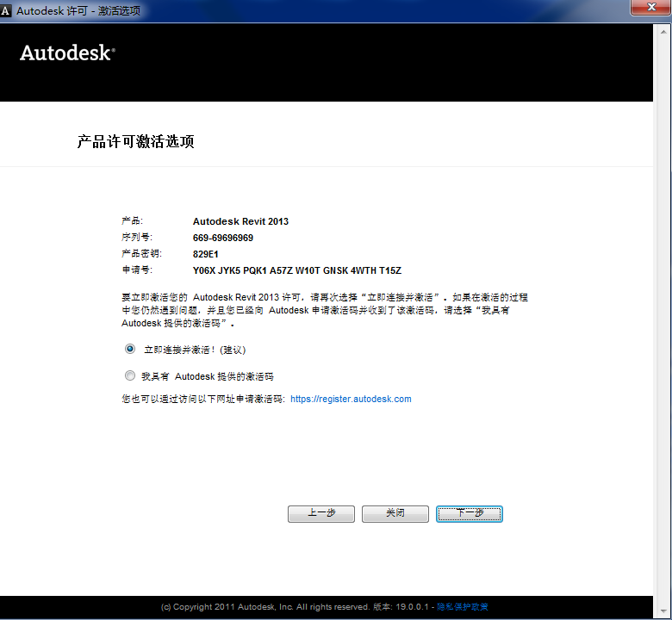Click the serial number 669-69696969
This screenshot has height=620, width=672.
pos(223,238)
